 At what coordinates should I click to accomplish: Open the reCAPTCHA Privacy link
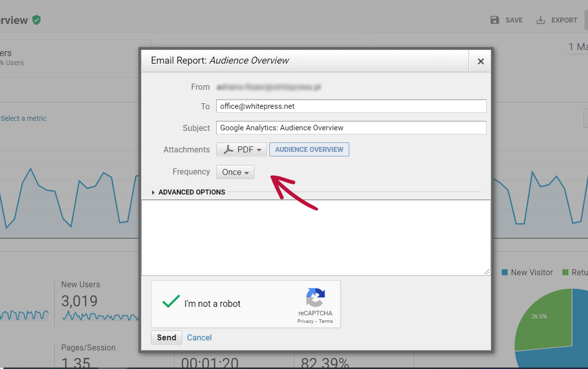pyautogui.click(x=305, y=321)
